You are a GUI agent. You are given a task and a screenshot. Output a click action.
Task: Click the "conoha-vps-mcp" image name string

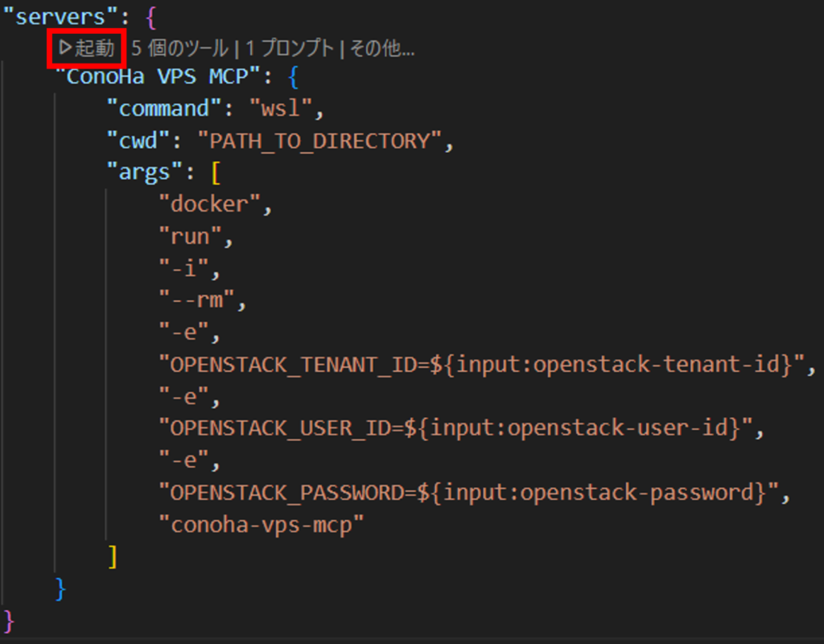262,524
